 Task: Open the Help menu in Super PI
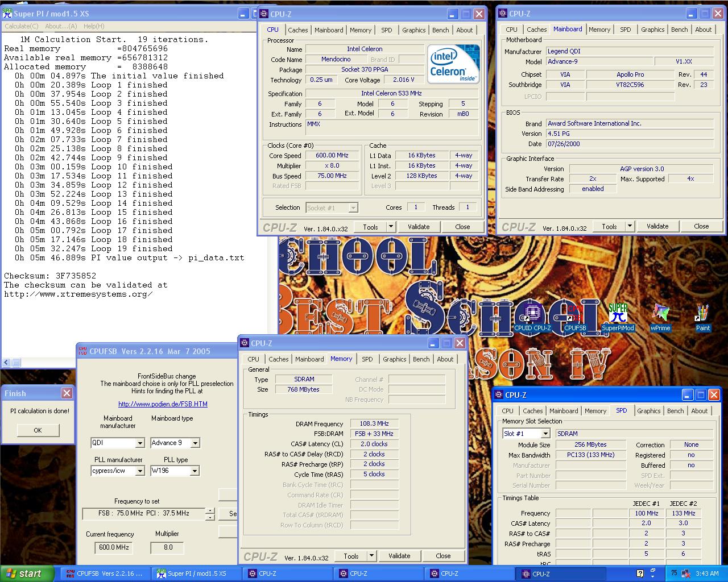(94, 26)
